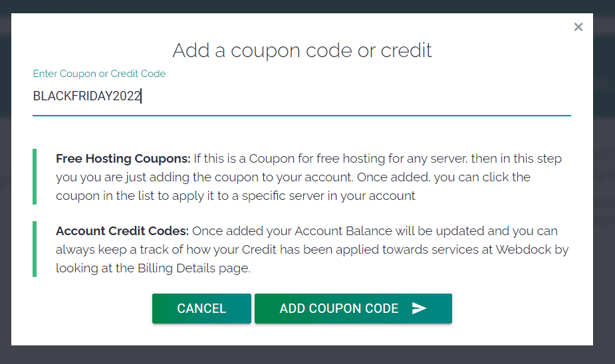Click the green bar beside Free Hosting Coupons
The image size is (615, 364).
pos(35,177)
